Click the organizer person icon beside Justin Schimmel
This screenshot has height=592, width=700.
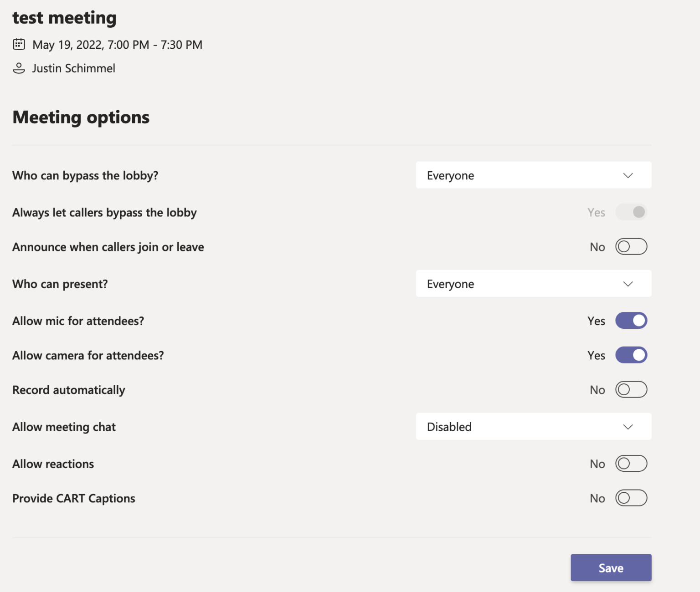point(19,68)
